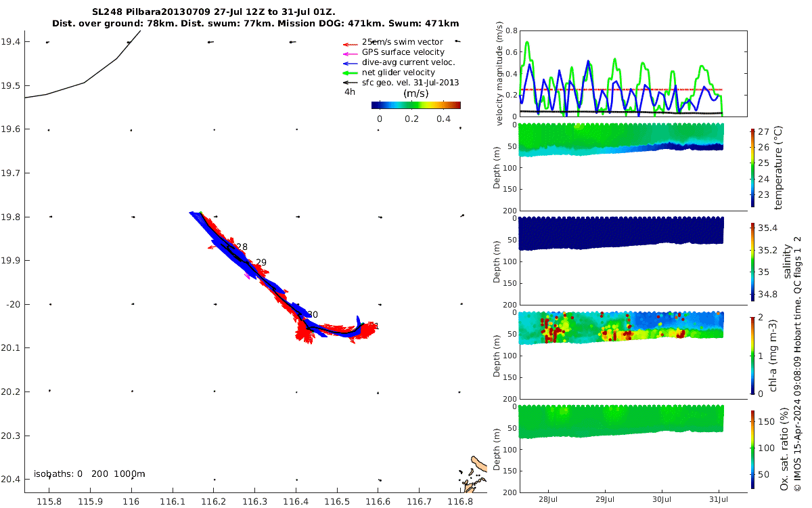Click the 0.4 tick of the velocity colorbar
Screen dimensions: 812x508
(443, 119)
